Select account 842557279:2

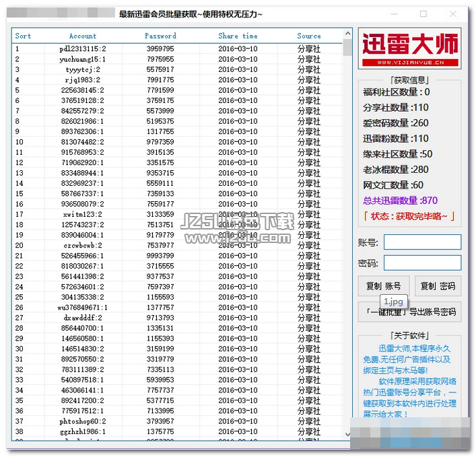[x=83, y=111]
